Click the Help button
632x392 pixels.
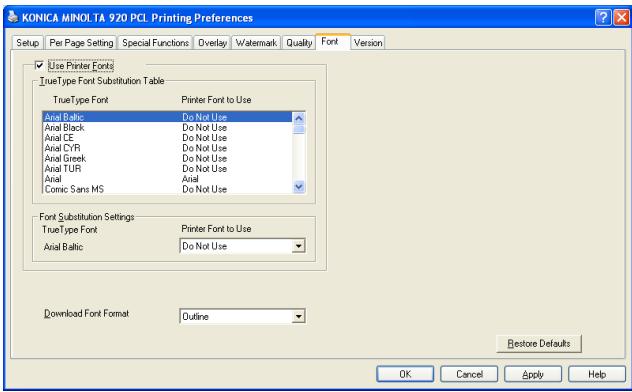[597, 374]
